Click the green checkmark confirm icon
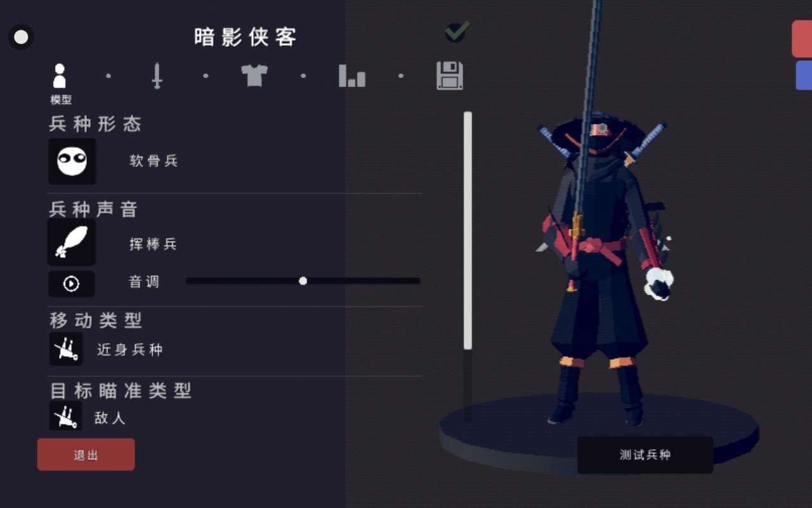This screenshot has width=812, height=508. 457,31
